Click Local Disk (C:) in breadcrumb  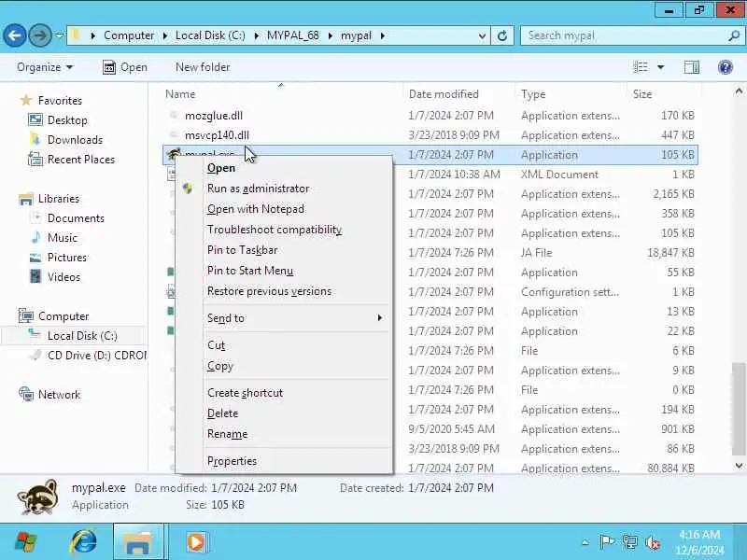210,35
